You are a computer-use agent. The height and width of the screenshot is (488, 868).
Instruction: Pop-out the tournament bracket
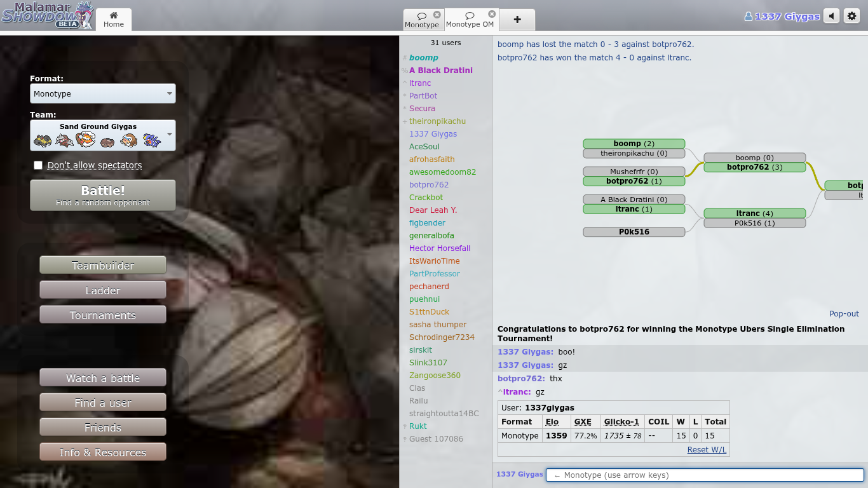pos(844,314)
